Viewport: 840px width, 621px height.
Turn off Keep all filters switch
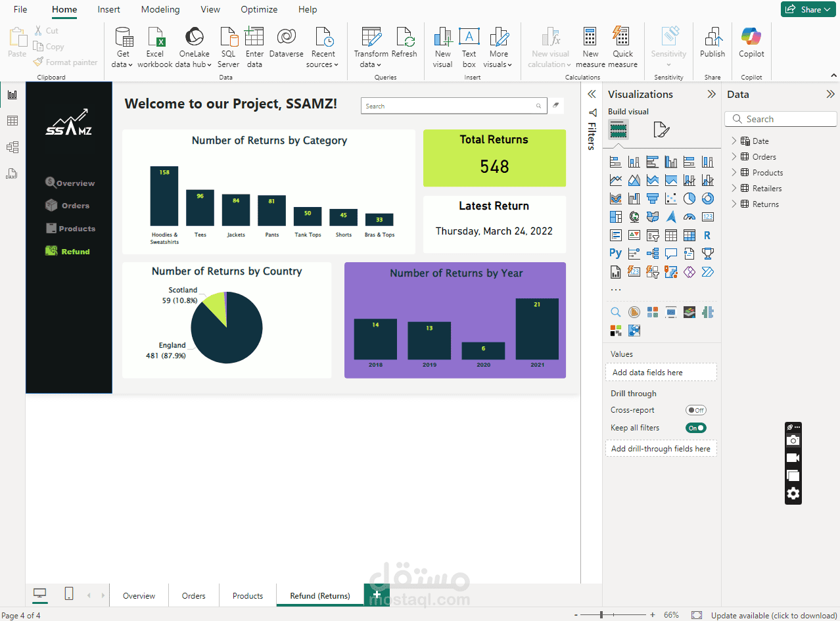pyautogui.click(x=695, y=428)
